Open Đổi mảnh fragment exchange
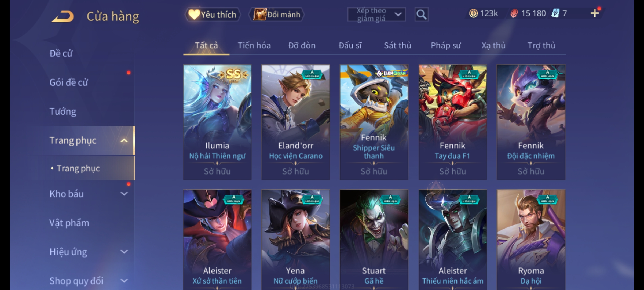Image resolution: width=644 pixels, height=290 pixels. tap(277, 15)
